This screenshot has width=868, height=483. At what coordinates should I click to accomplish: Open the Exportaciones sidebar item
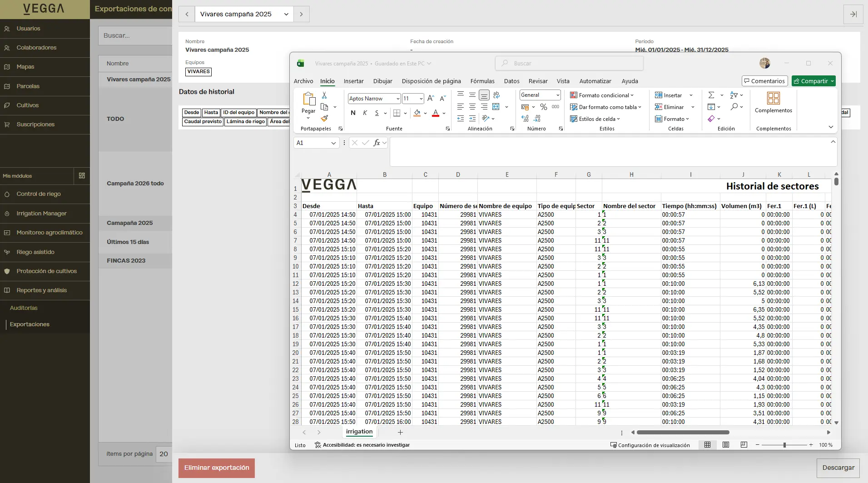click(x=30, y=324)
